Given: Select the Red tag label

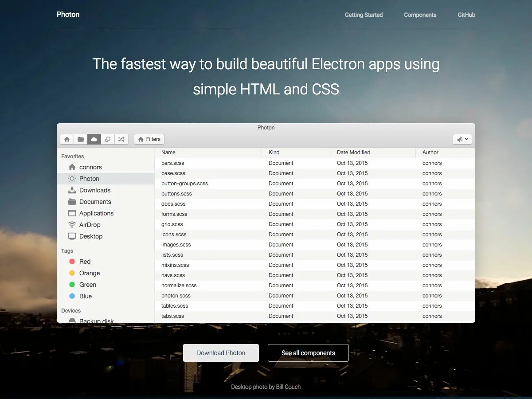Looking at the screenshot, I should pos(85,262).
